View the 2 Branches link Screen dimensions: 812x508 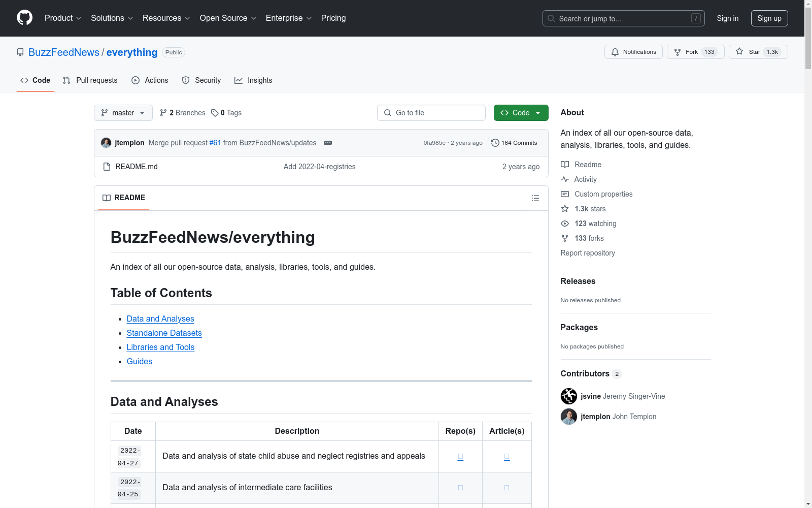pyautogui.click(x=183, y=113)
